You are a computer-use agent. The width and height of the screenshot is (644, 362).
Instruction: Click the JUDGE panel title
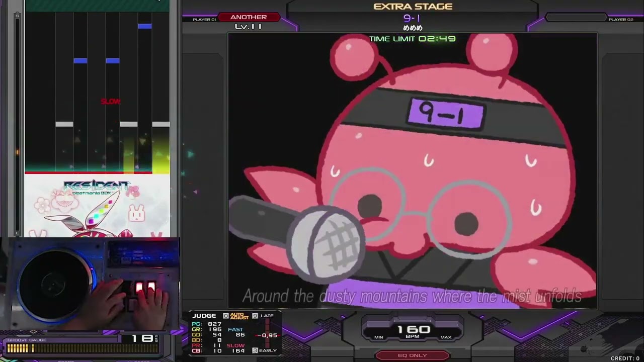point(204,316)
